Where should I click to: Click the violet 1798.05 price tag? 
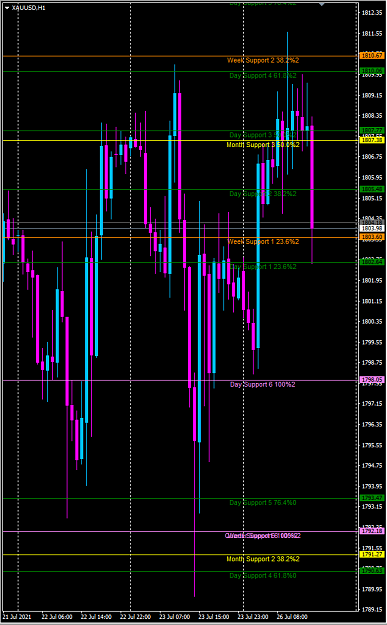pos(372,380)
